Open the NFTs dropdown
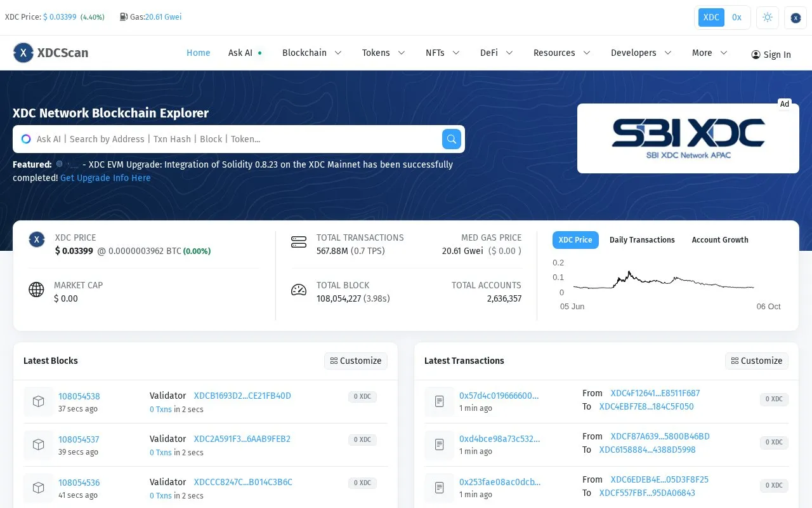 (443, 53)
